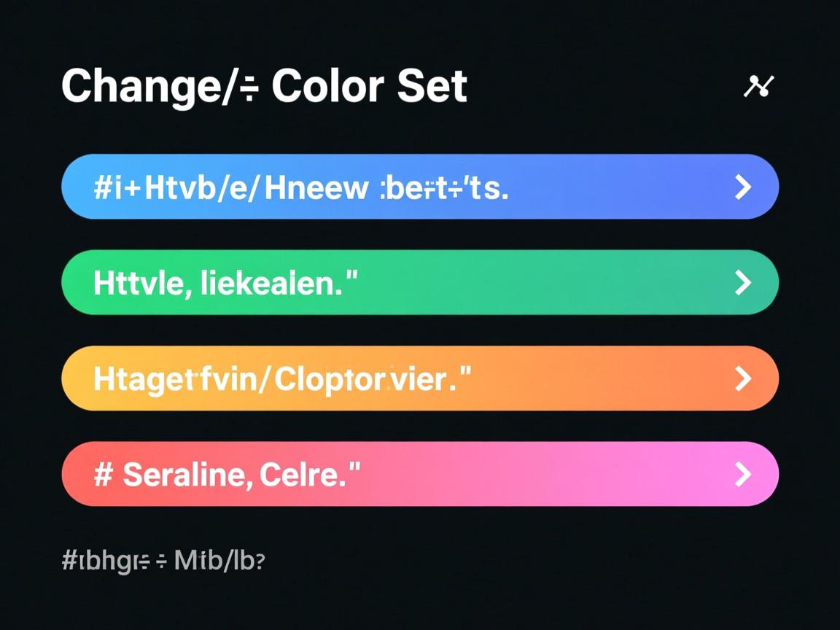
Task: Open the orange bar's right chevron
Action: [x=742, y=378]
